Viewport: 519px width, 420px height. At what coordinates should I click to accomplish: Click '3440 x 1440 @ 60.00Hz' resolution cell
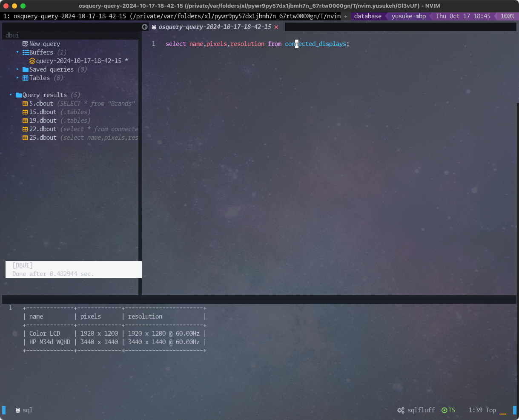164,342
